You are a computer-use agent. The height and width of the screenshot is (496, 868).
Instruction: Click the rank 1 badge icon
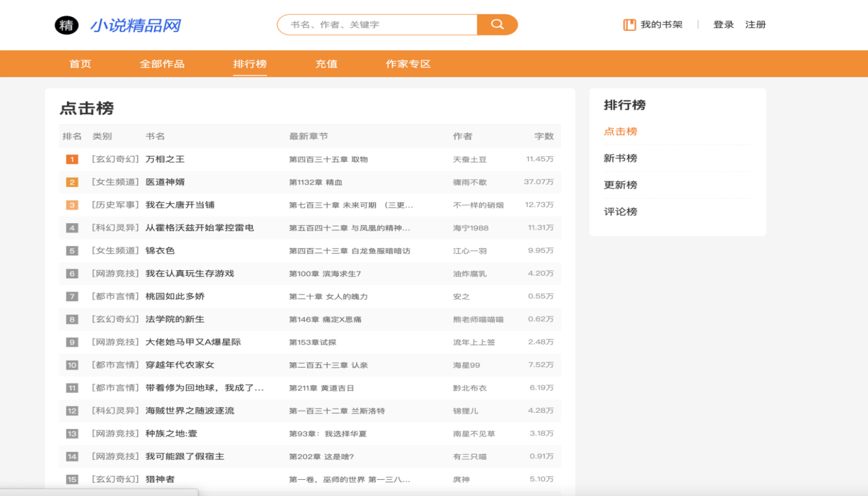(x=72, y=159)
